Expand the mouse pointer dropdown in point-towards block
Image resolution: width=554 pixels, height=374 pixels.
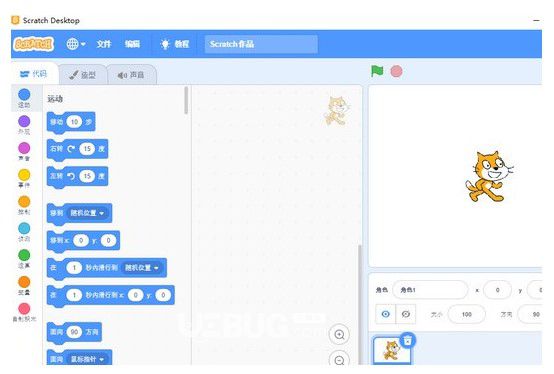[87, 359]
